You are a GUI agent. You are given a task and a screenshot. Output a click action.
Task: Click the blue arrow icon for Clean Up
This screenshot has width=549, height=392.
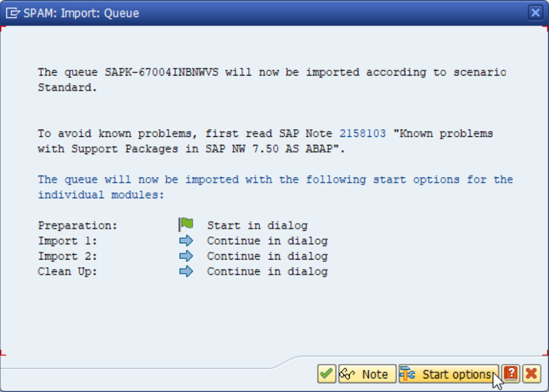(x=186, y=271)
